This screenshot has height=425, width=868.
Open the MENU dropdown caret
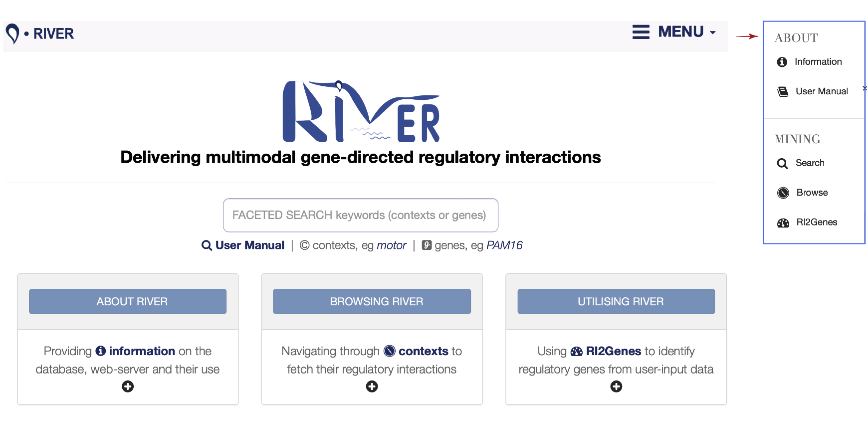pyautogui.click(x=713, y=33)
